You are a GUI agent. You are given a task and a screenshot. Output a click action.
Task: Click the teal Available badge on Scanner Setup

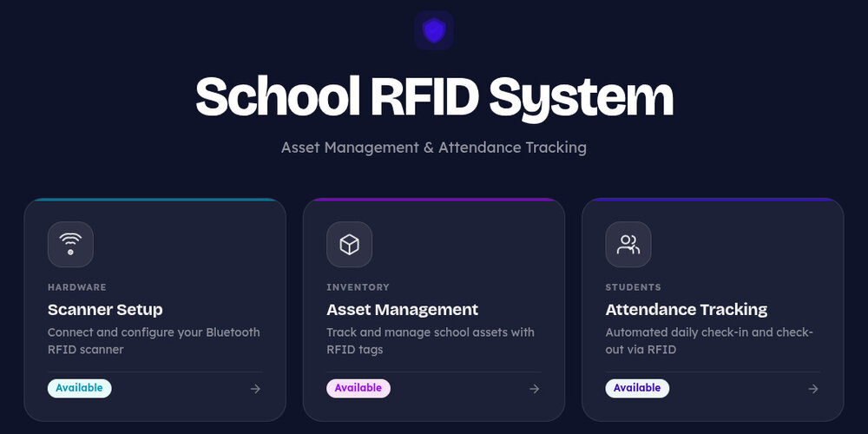click(x=79, y=388)
